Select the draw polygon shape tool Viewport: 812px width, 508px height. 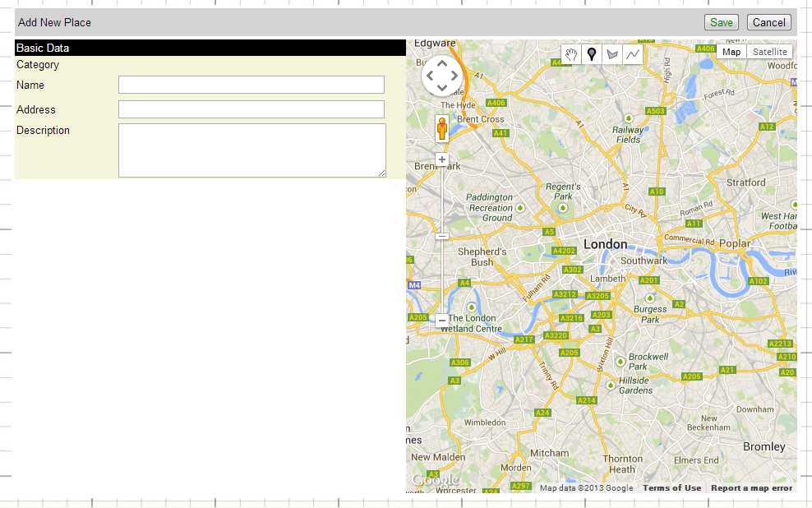point(612,54)
